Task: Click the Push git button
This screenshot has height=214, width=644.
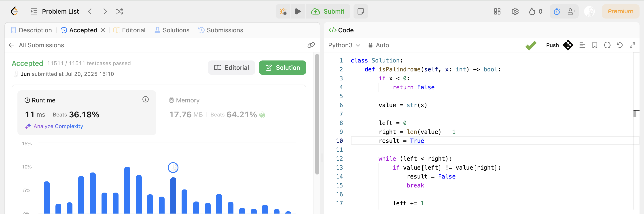Action: 560,45
